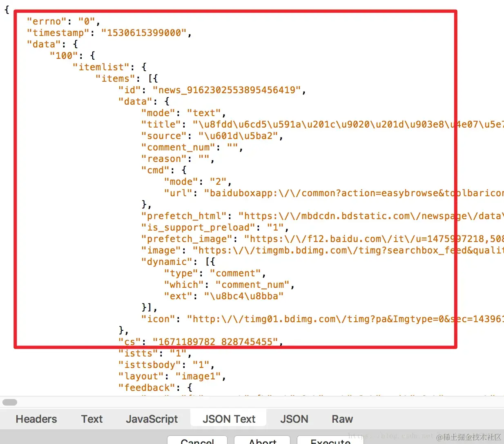
Task: Click the Abort button
Action: (263, 440)
